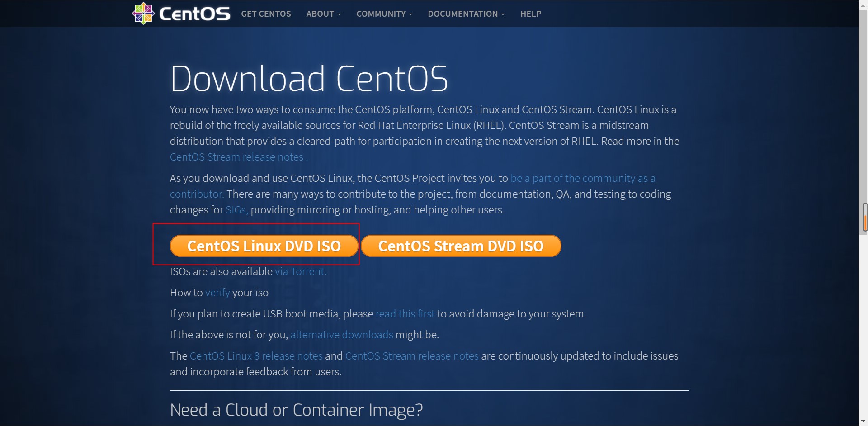Click the scrollbar down arrow

864,421
